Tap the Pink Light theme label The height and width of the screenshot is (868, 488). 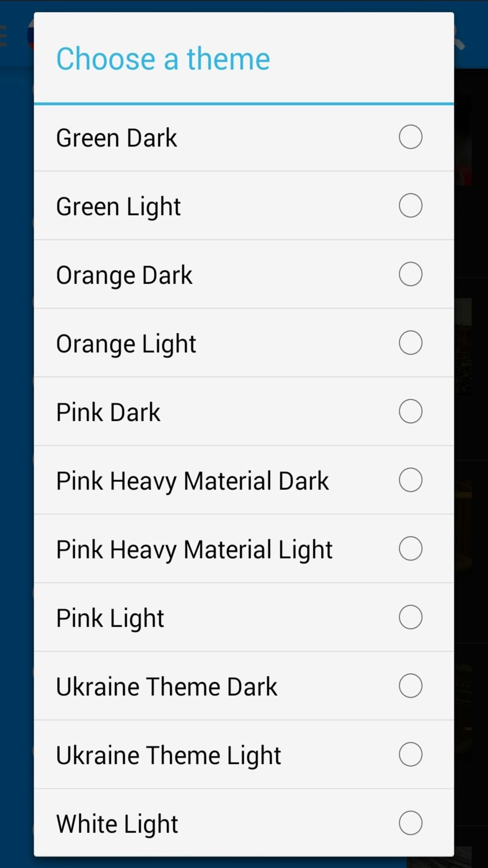click(110, 618)
